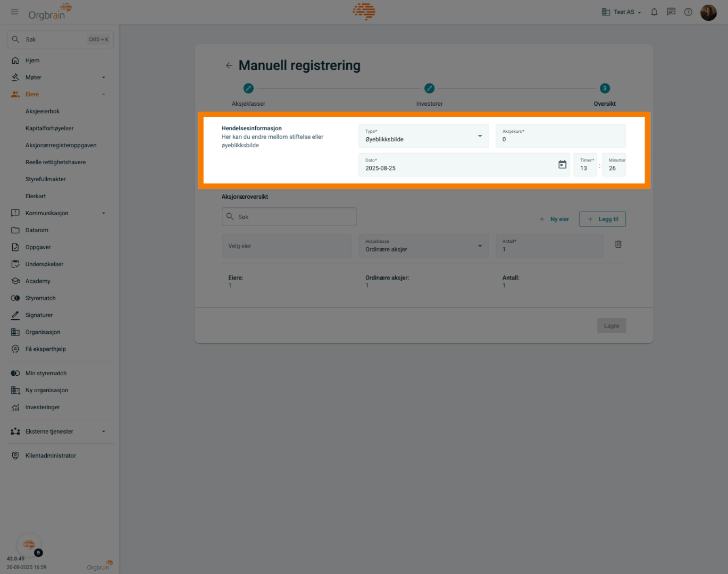Click the Legg til button
This screenshot has width=728, height=574.
tap(603, 219)
